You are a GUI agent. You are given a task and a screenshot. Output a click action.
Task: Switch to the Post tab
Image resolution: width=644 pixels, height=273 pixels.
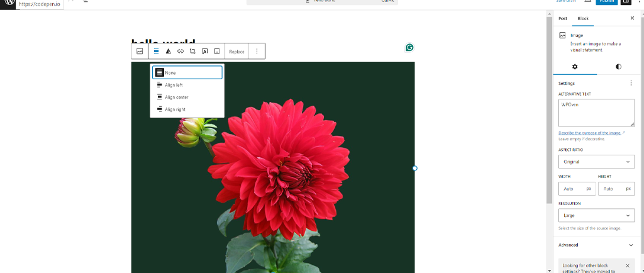click(x=563, y=18)
